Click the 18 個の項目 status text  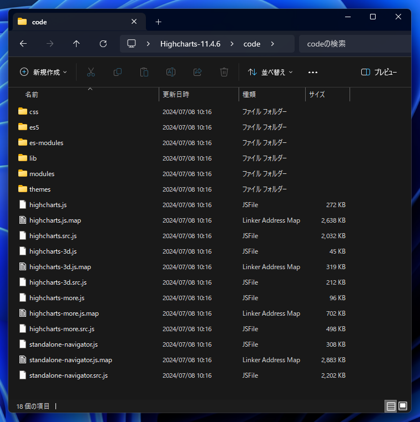click(x=33, y=406)
